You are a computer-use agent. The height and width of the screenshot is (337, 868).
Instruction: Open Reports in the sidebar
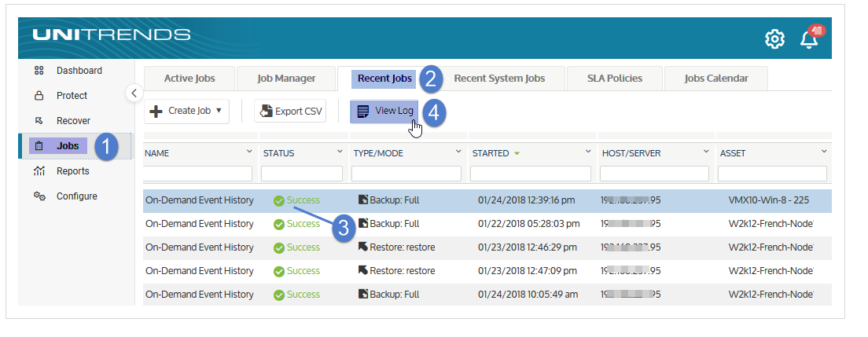72,171
